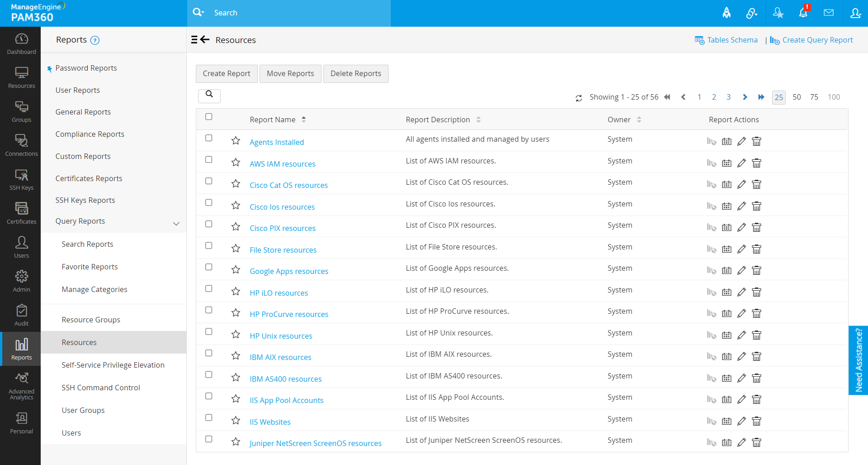Open Compliance Reports in the sidebar
The image size is (868, 465).
90,134
